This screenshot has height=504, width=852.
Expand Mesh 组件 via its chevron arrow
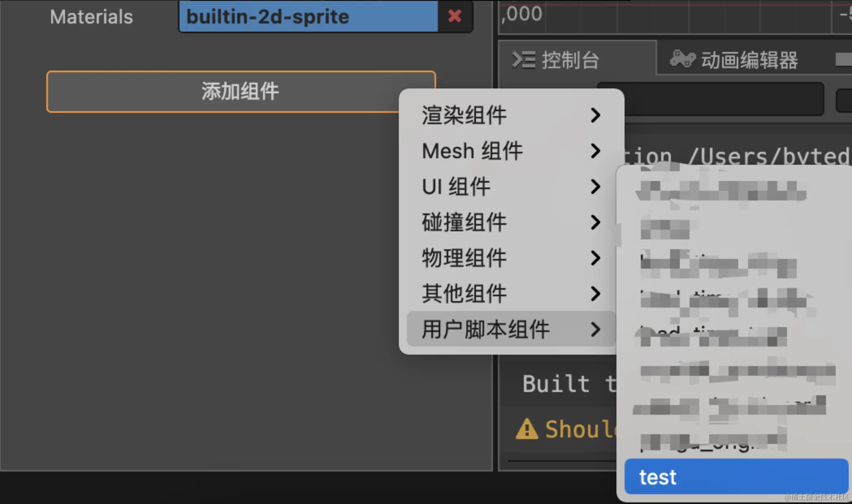(596, 151)
